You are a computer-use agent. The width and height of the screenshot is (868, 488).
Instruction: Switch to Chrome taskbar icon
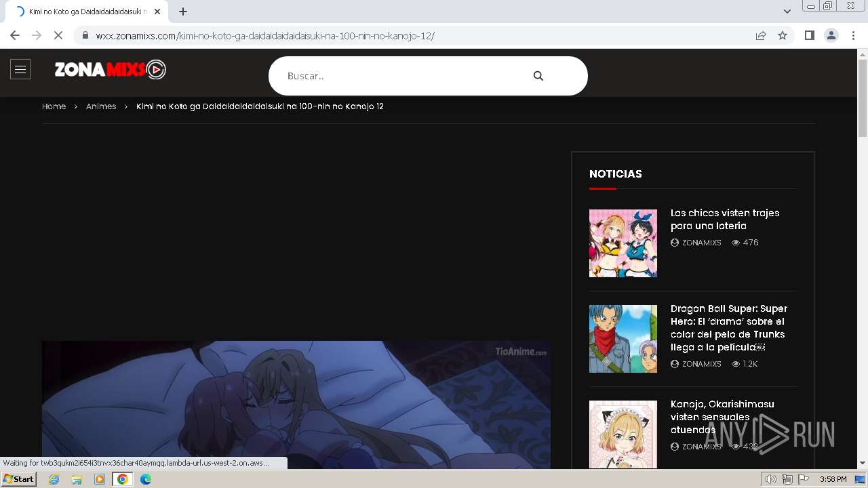point(123,479)
